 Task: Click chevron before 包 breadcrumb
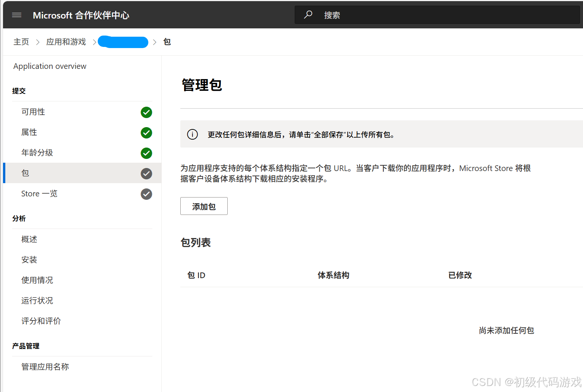click(155, 42)
